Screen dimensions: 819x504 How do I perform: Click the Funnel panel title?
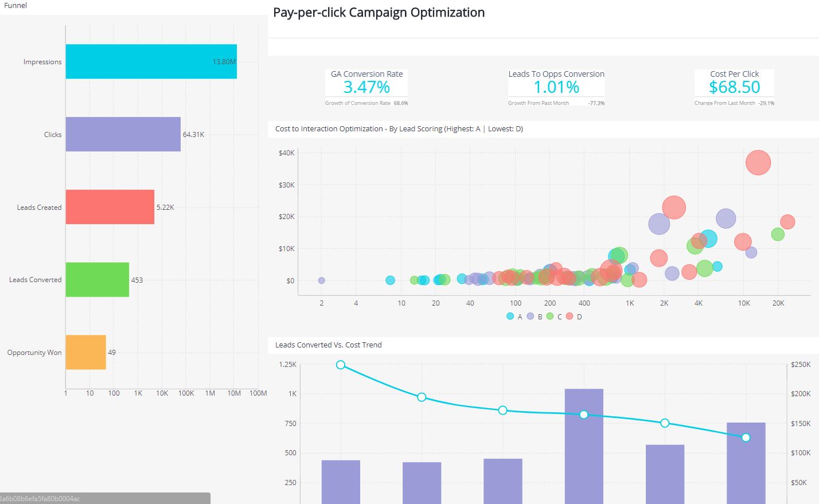point(15,5)
